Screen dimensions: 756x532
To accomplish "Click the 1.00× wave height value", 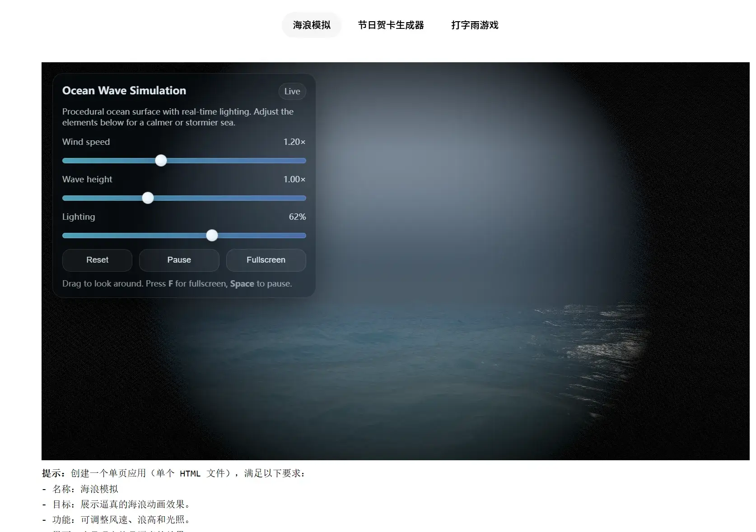I will (294, 180).
